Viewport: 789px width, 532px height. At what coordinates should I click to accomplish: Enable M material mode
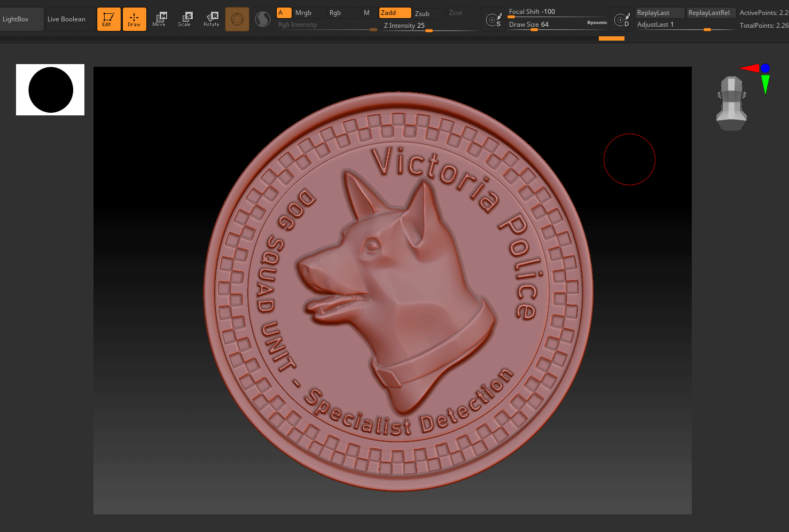pos(368,13)
